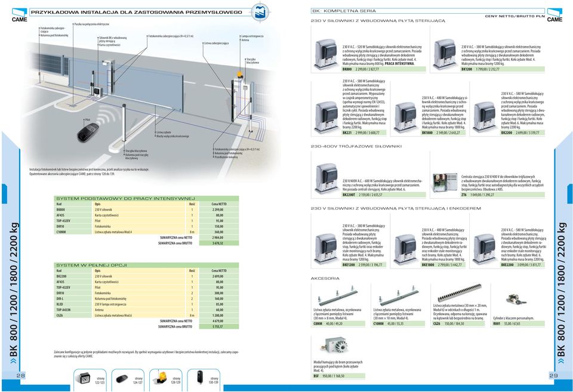This screenshot has width=573, height=392.
Task: Click the ZT6 price label 1 049,00 / 1 290,27
Action: [482, 195]
